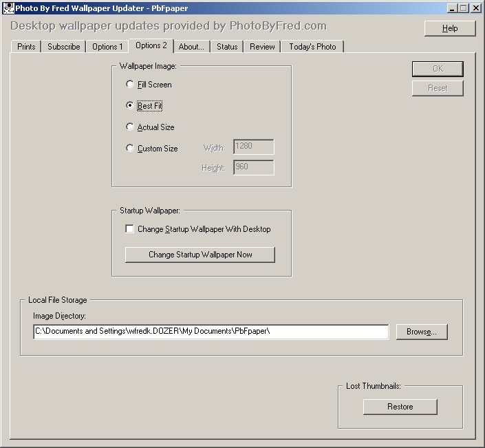
Task: Click Browse... to choose image directory
Action: [x=422, y=332]
